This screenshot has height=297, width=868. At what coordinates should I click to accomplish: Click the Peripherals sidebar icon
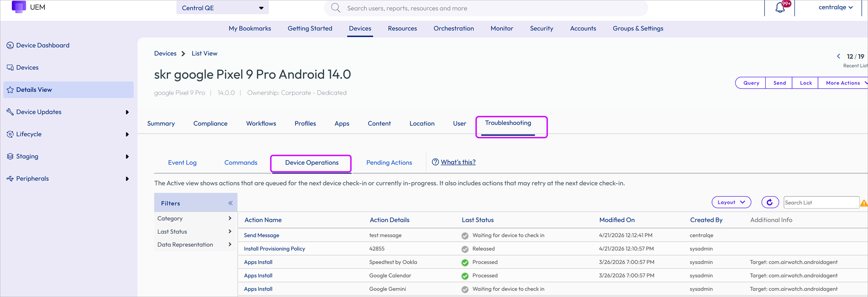click(10, 179)
